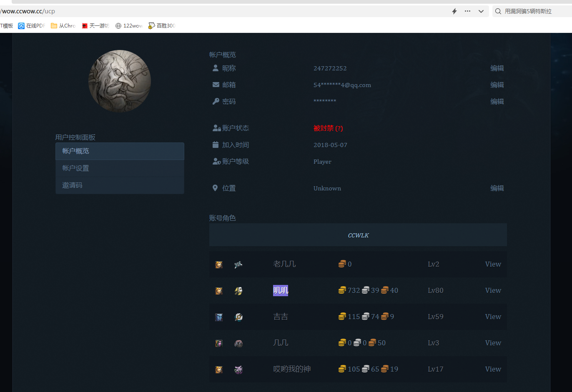Screen dimensions: 572x392
Task: Select the key icon beside 密码
Action: click(215, 101)
